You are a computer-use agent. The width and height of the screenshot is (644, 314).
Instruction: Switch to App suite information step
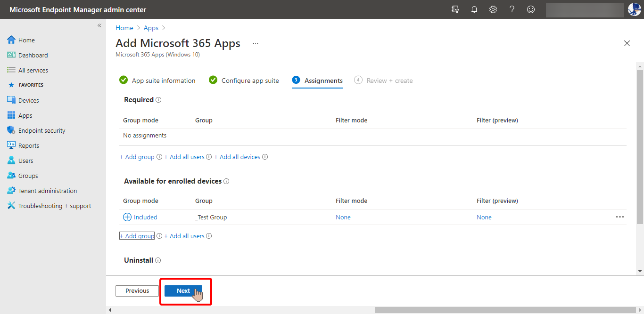point(157,81)
